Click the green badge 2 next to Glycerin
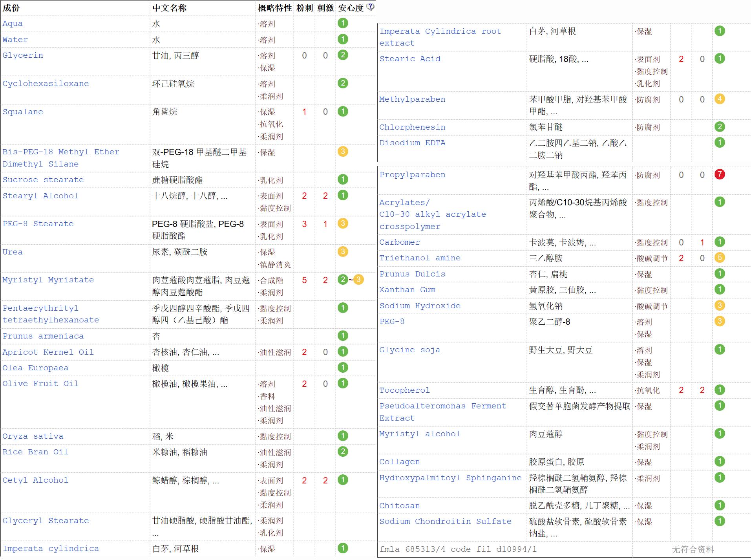 (x=343, y=55)
